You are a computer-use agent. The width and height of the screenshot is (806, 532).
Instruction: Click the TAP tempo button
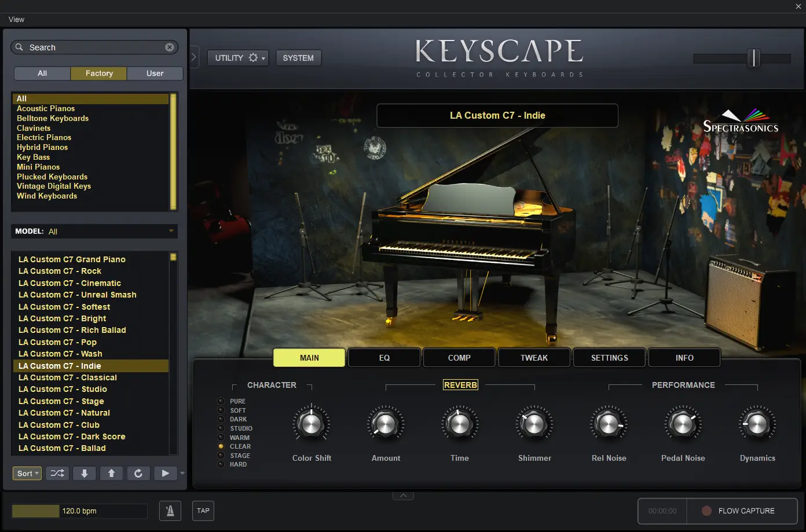(x=203, y=511)
